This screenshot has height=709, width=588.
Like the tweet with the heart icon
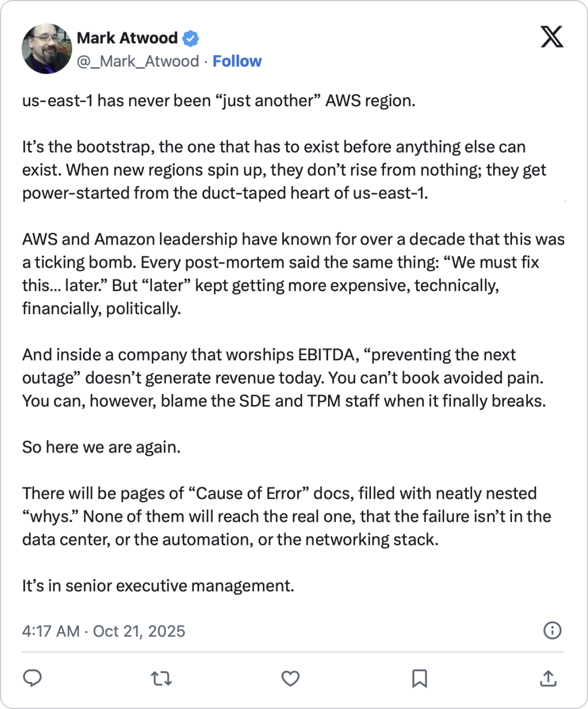point(290,678)
